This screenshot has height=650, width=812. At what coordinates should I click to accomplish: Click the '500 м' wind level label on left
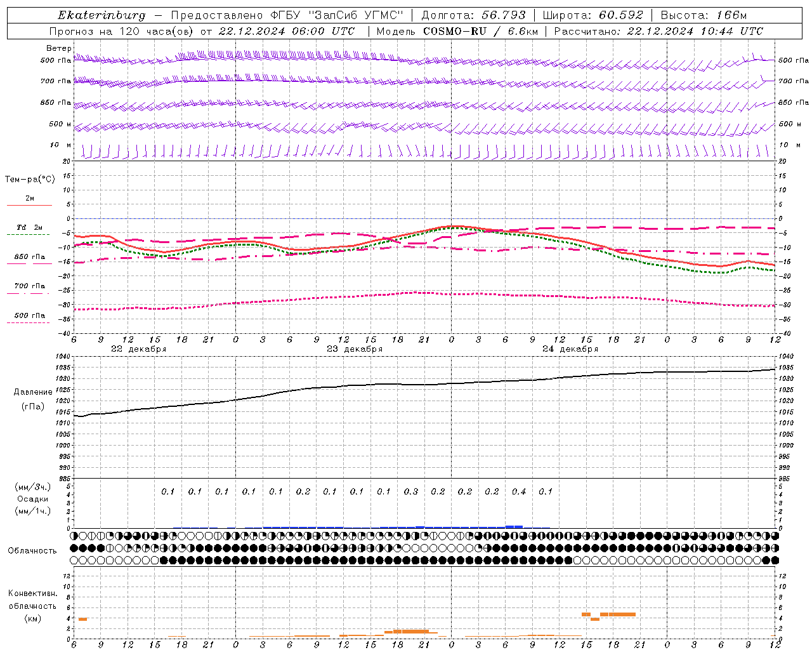tap(60, 124)
